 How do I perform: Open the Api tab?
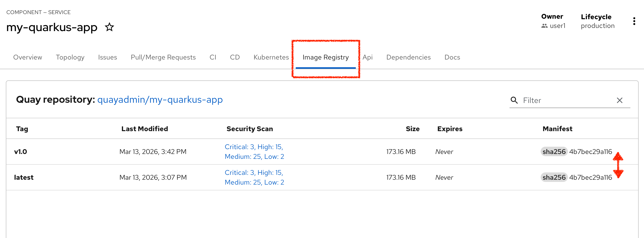(x=367, y=57)
